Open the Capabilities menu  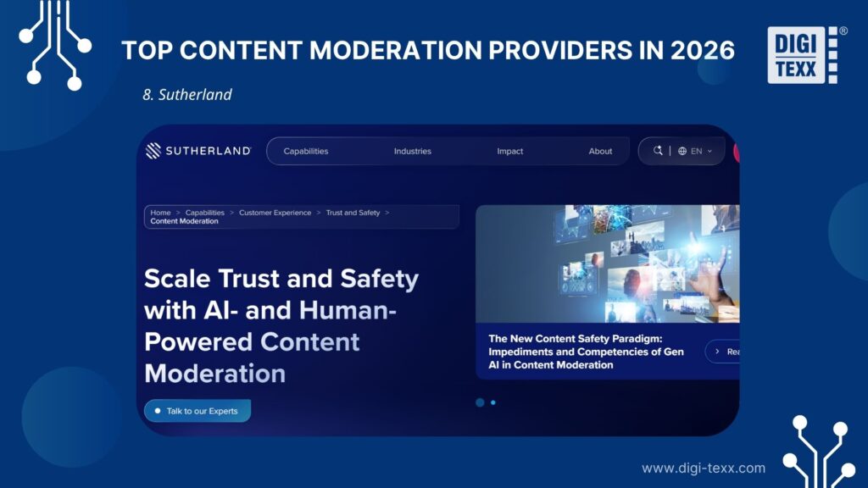[x=305, y=151]
